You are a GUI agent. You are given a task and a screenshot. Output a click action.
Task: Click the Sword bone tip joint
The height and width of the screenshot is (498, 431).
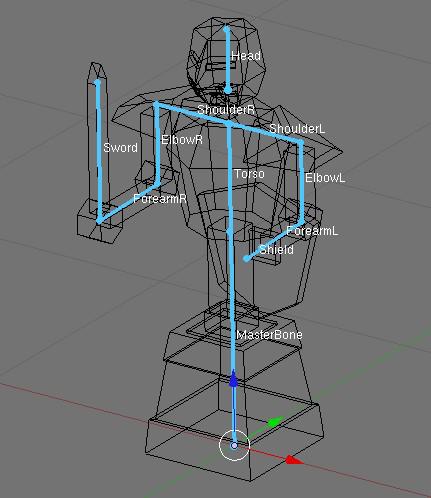[97, 82]
